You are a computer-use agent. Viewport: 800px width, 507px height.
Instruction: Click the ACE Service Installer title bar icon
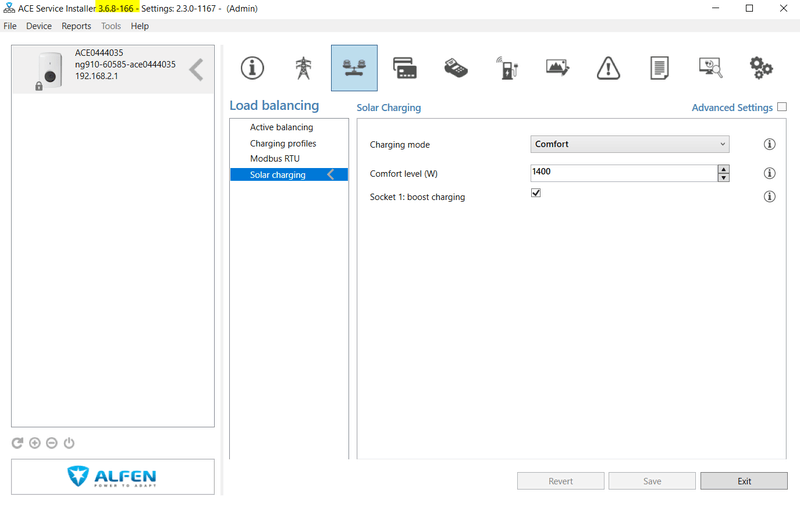9,8
